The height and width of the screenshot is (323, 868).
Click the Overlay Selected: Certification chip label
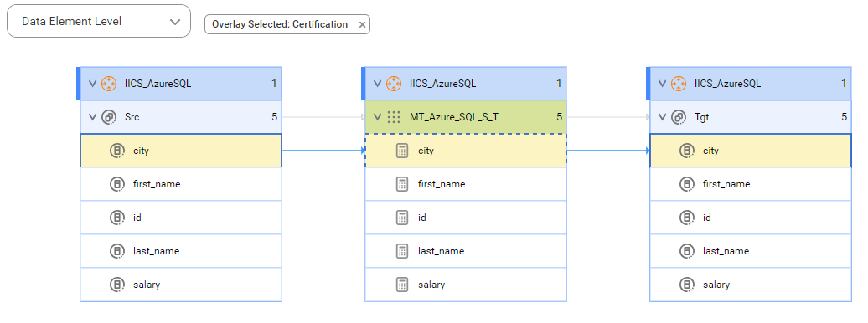(280, 24)
